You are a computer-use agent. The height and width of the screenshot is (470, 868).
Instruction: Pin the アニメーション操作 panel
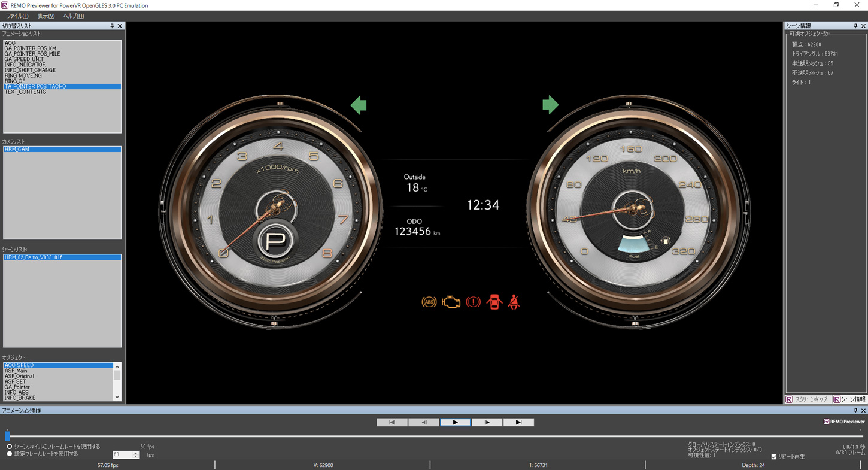tap(855, 410)
